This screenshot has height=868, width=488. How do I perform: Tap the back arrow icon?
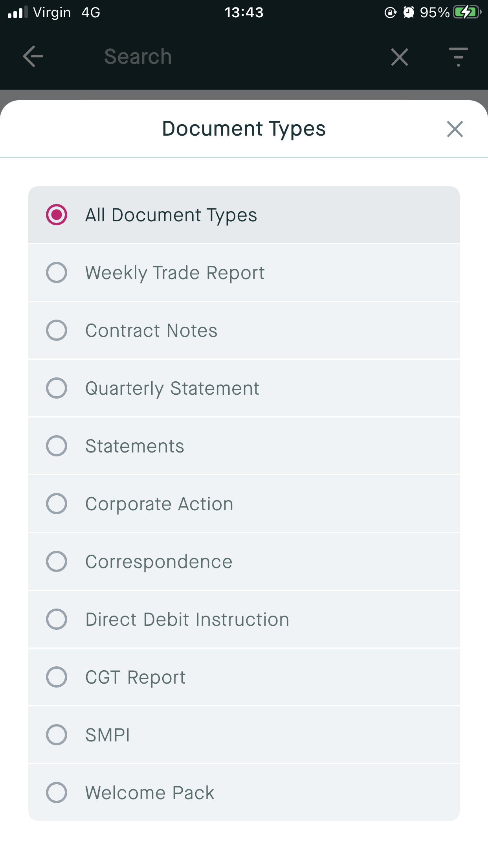pos(33,57)
